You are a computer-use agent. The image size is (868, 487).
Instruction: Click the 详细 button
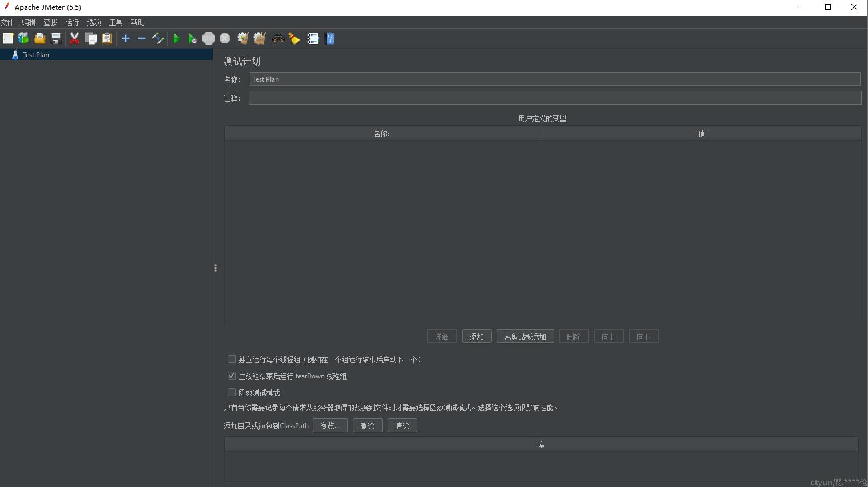(442, 336)
